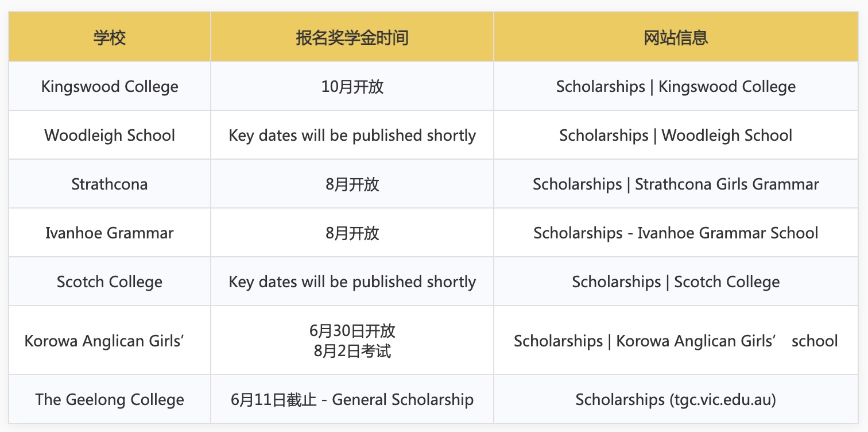This screenshot has width=868, height=432.
Task: Select the 网站信息 column header
Action: click(x=676, y=37)
